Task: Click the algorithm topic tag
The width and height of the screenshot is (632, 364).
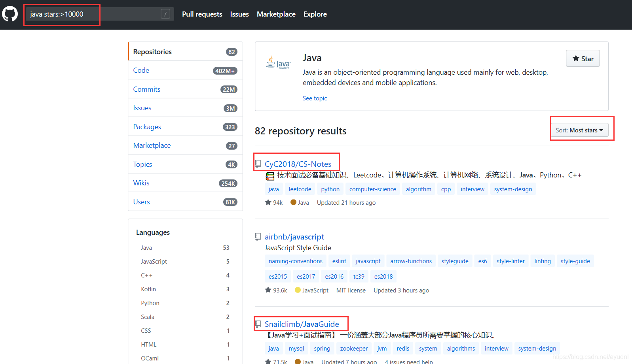Action: click(419, 189)
